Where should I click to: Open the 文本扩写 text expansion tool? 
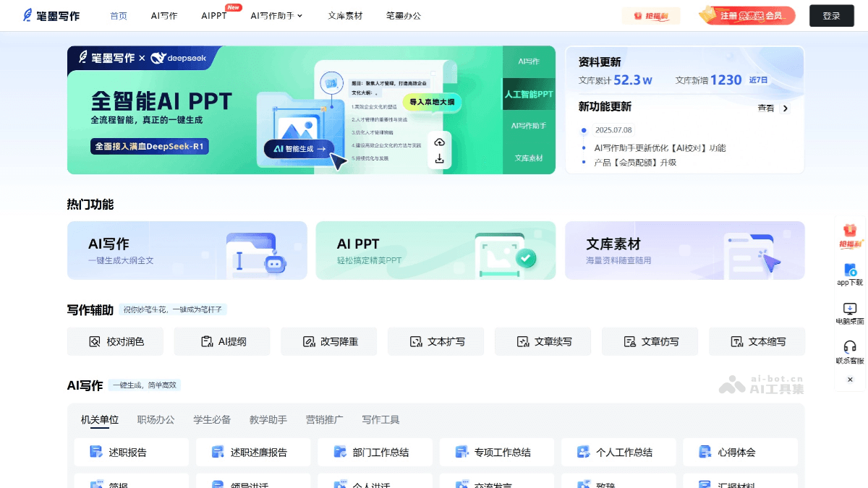tap(435, 341)
